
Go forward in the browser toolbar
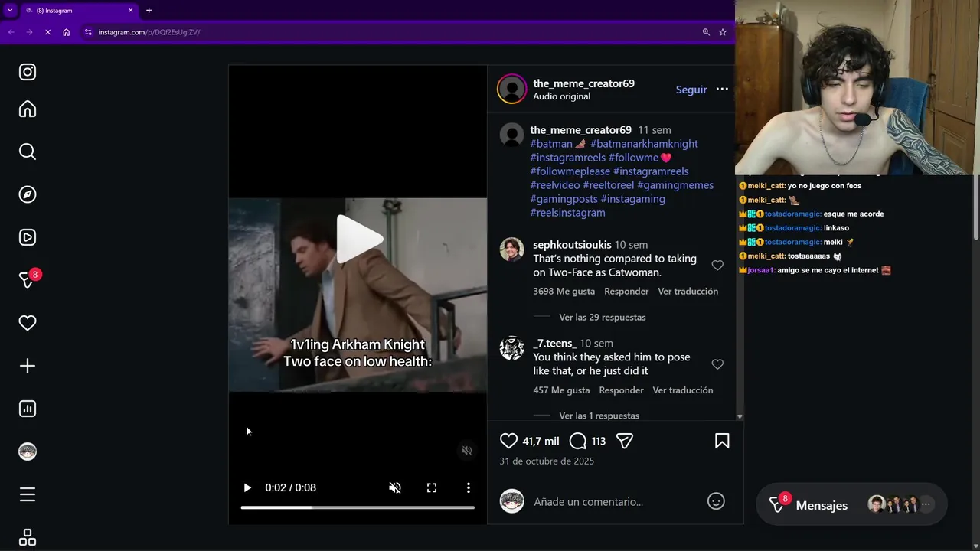[x=29, y=32]
